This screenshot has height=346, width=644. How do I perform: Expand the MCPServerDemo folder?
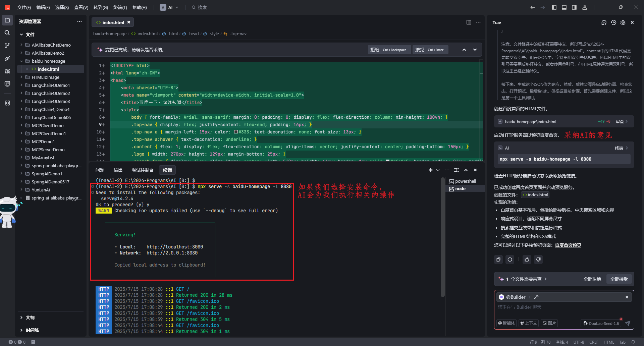(21, 150)
